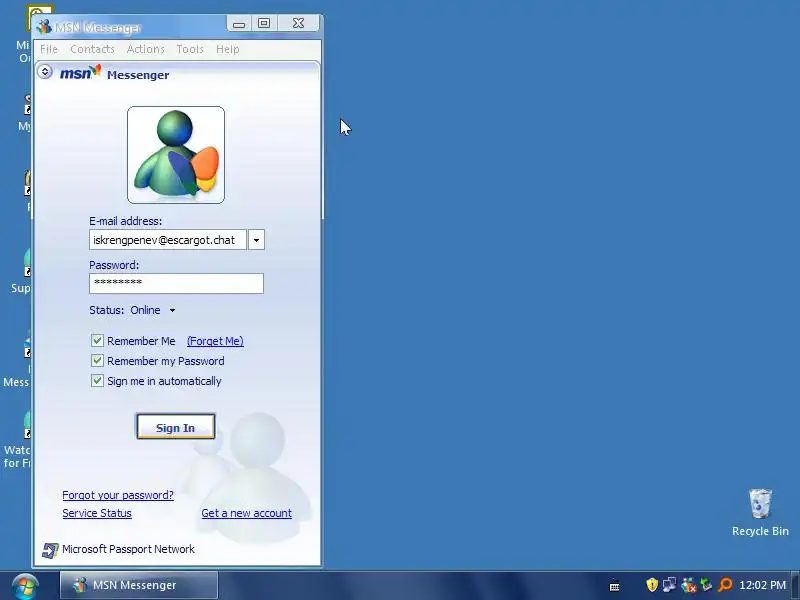Click the Windows Start orb
Image resolution: width=800 pixels, height=600 pixels.
click(x=25, y=587)
